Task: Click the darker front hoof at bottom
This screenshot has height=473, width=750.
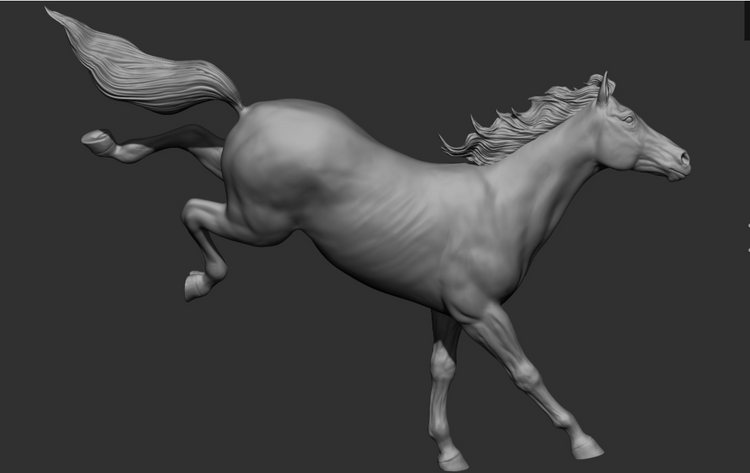Action: pos(453,461)
